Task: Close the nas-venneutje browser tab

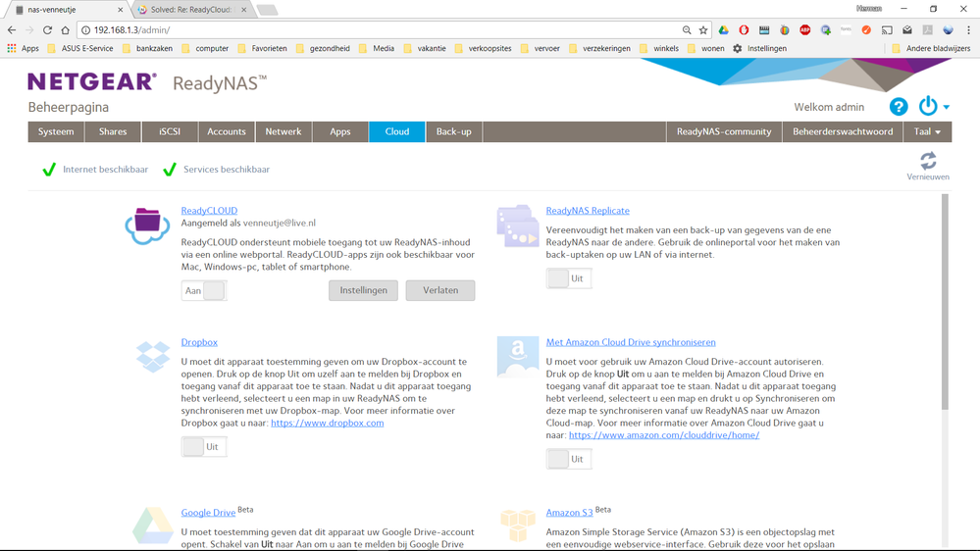Action: [x=120, y=10]
